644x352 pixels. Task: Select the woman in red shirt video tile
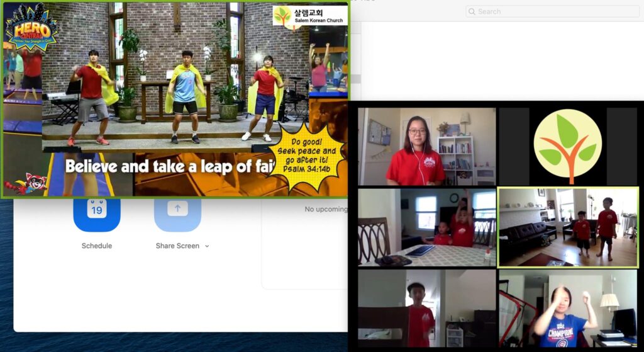(427, 146)
